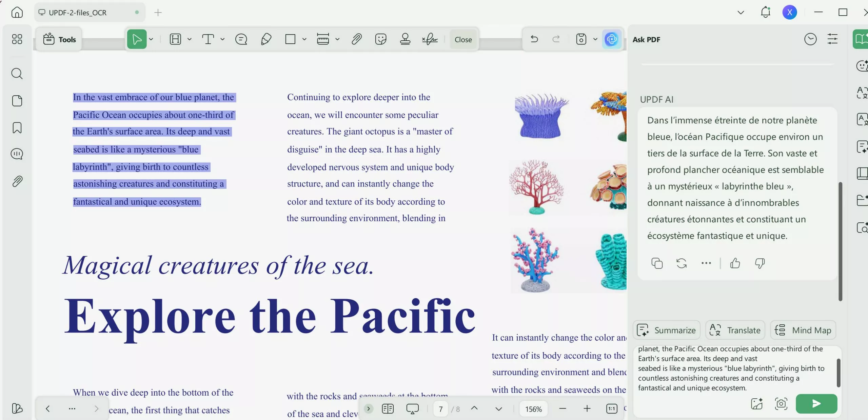
Task: Open the Tools menu
Action: (x=60, y=39)
